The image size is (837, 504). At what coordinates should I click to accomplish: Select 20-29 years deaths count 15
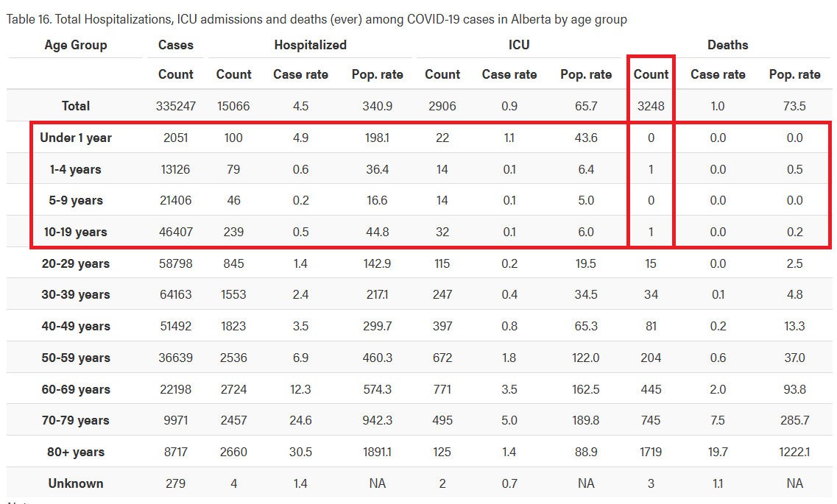pyautogui.click(x=651, y=263)
